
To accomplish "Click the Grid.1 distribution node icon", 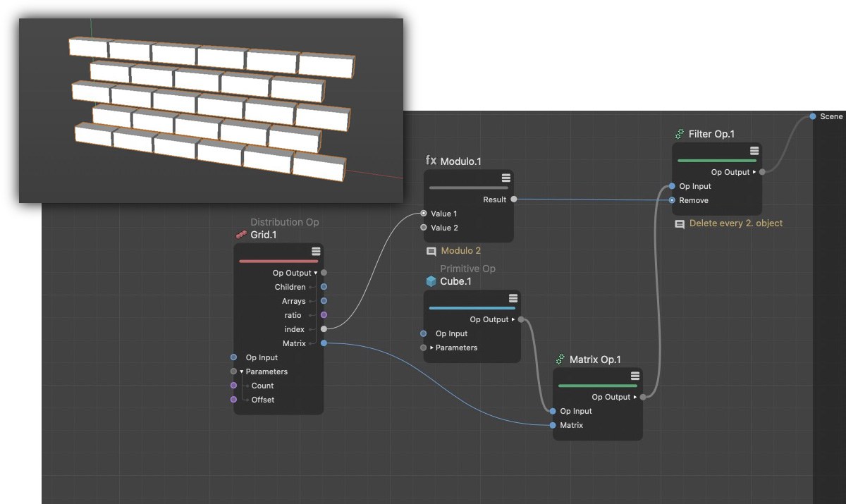I will 241,235.
